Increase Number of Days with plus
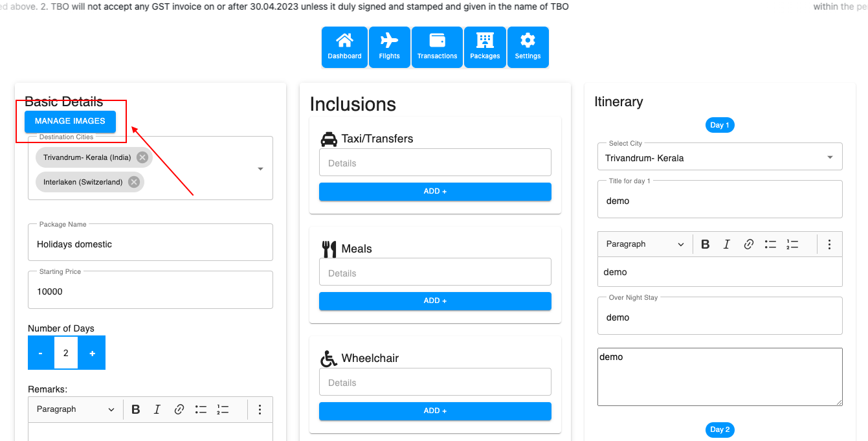The width and height of the screenshot is (868, 441). [x=92, y=353]
